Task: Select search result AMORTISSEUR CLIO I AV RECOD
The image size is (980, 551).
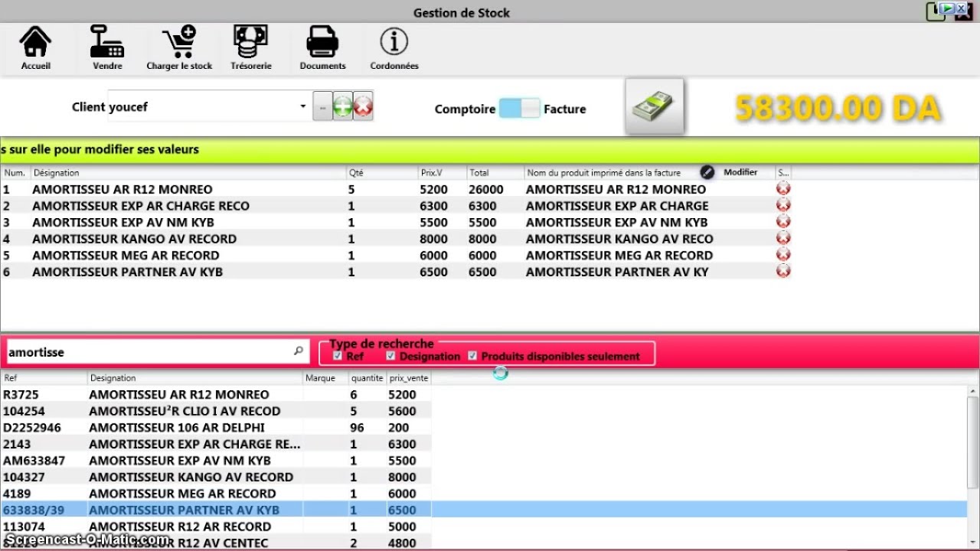Action: click(x=185, y=411)
